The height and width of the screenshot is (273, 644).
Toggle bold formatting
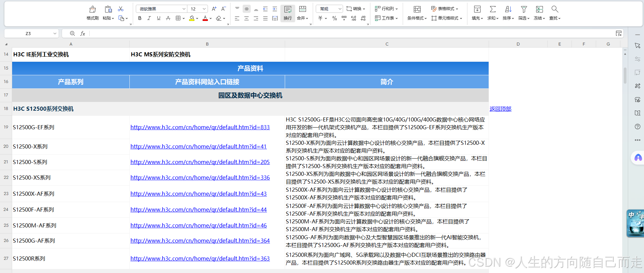[x=140, y=18]
